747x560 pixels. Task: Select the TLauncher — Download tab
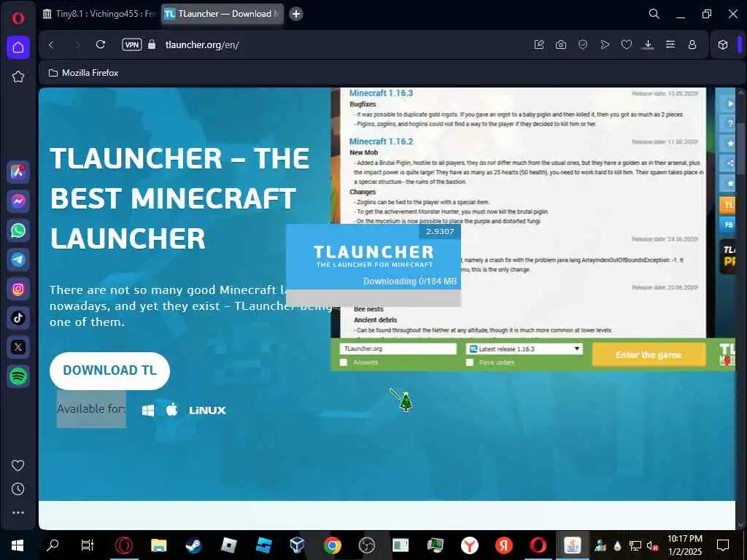tap(222, 14)
